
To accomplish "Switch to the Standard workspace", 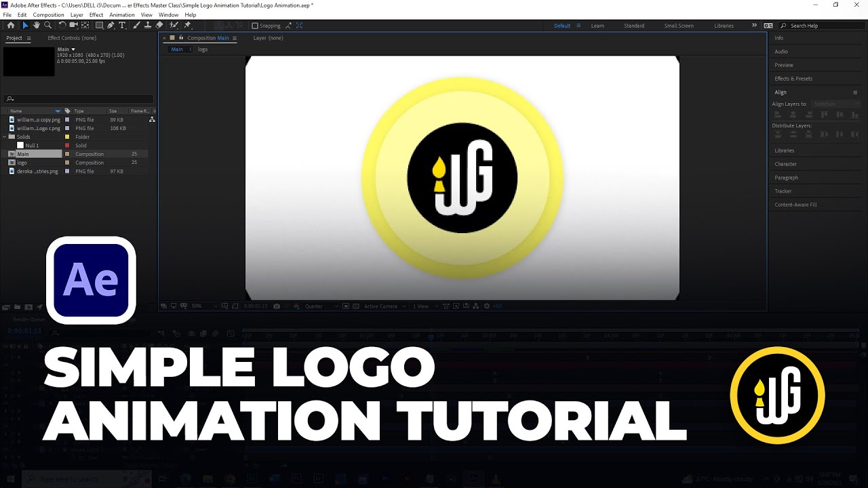I will tap(634, 26).
